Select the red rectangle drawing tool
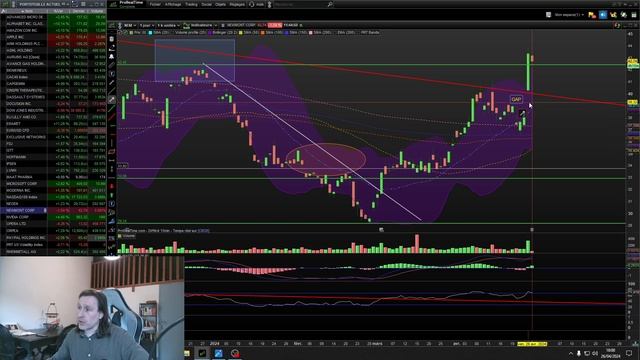 111,151
